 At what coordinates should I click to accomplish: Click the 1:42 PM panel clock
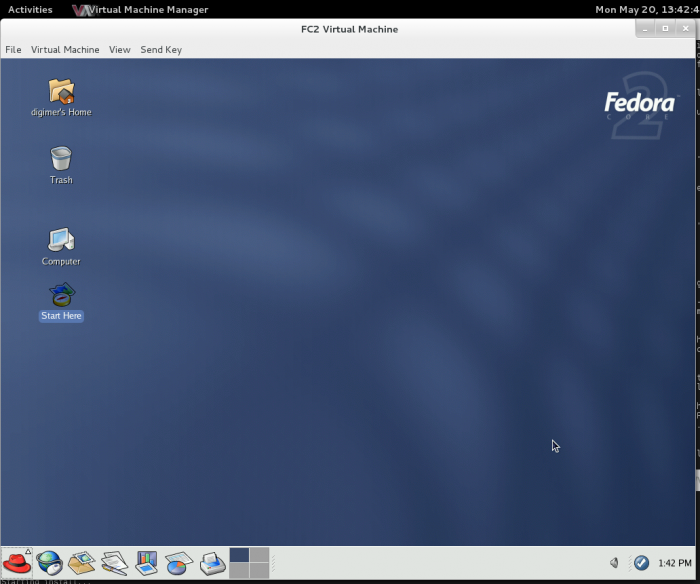pos(675,563)
